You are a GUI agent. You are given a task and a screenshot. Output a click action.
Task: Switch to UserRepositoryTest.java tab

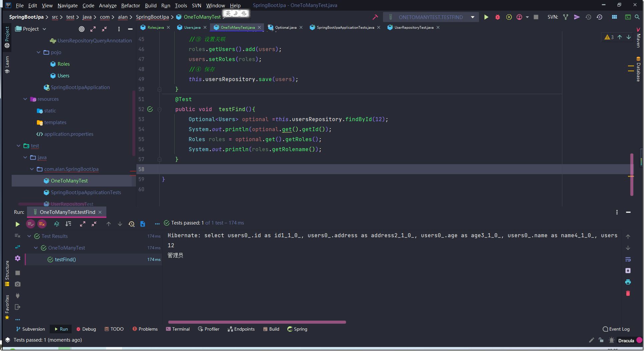pyautogui.click(x=414, y=27)
